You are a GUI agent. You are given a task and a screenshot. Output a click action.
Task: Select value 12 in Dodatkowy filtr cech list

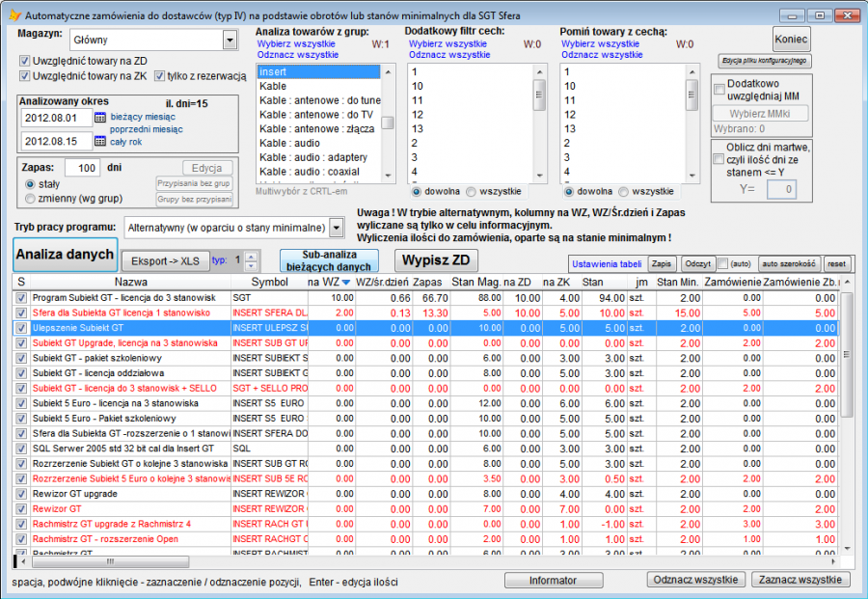click(x=471, y=115)
